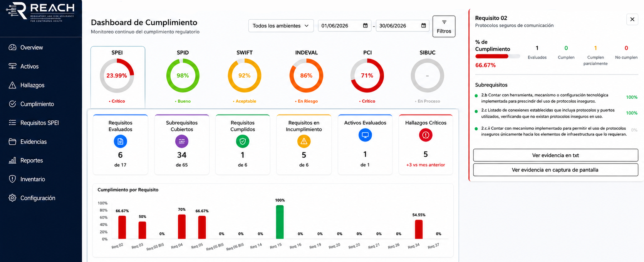Open the Filtros button
Viewport: 644px width, 262px height.
[444, 26]
